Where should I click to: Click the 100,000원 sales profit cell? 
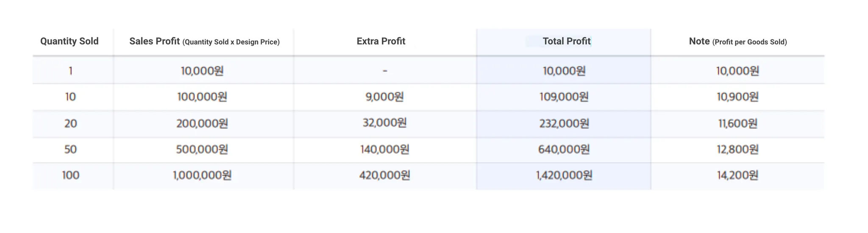pos(202,97)
